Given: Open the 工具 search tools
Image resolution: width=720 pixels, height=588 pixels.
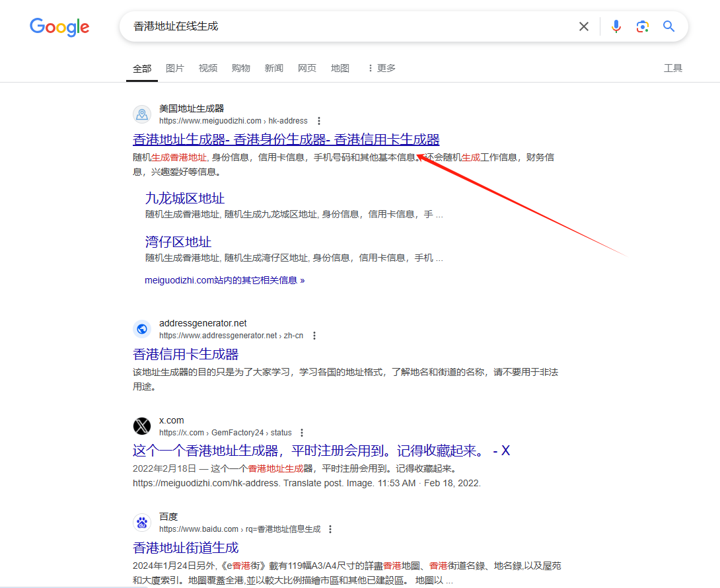Looking at the screenshot, I should tap(673, 69).
